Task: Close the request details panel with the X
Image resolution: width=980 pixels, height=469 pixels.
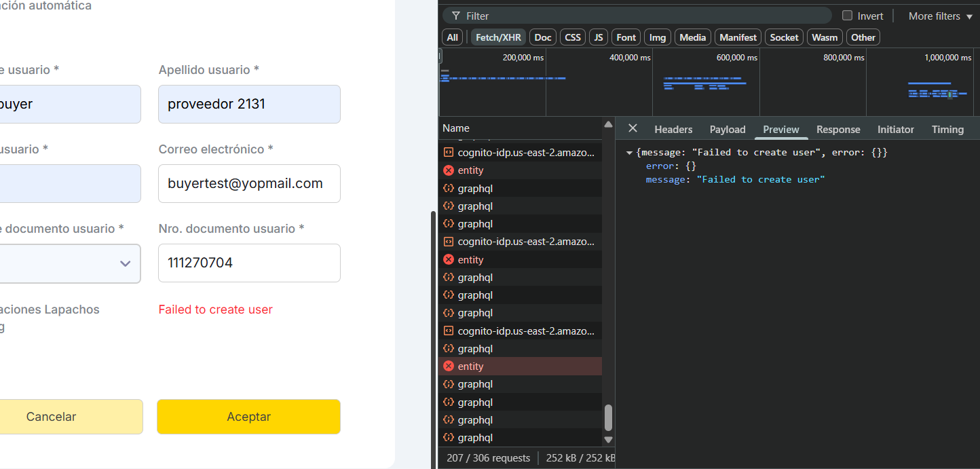Action: [633, 128]
